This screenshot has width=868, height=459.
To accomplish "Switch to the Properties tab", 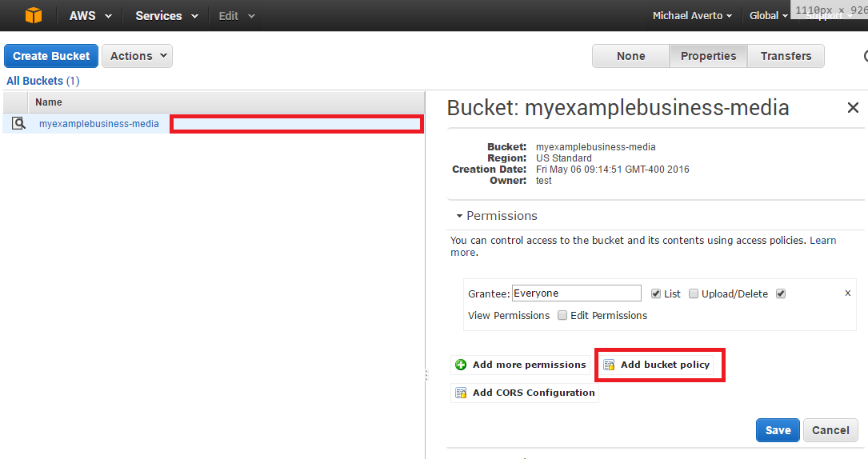I will click(x=709, y=56).
